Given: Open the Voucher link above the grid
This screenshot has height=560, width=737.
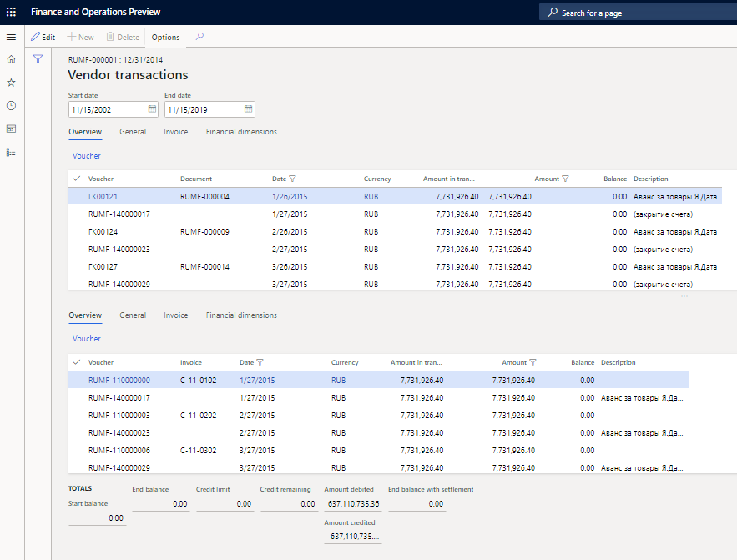Looking at the screenshot, I should coord(86,155).
